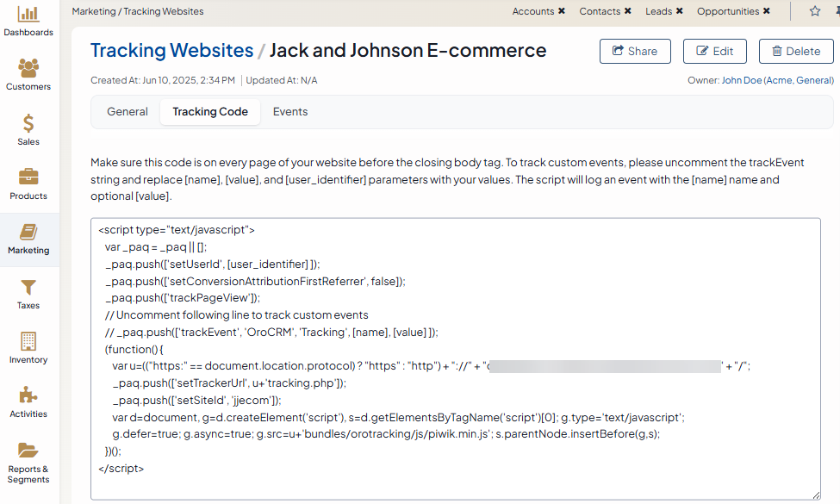Switch to the Events tab
840x504 pixels.
pyautogui.click(x=290, y=112)
